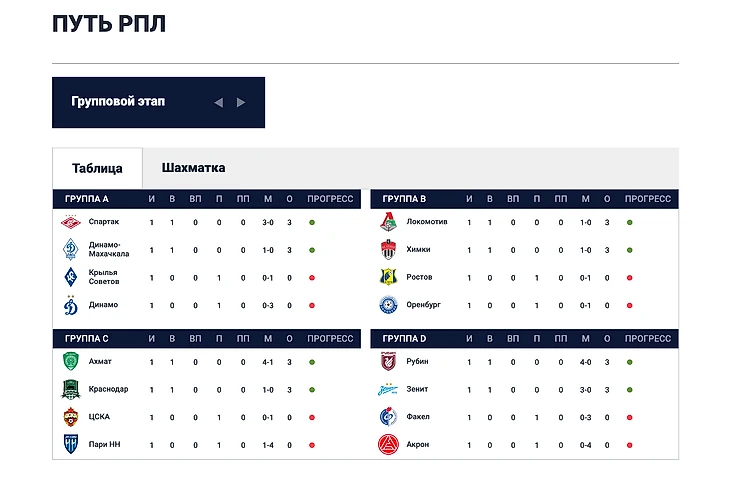The height and width of the screenshot is (479, 730).
Task: Open the Химки team link
Action: (x=420, y=250)
